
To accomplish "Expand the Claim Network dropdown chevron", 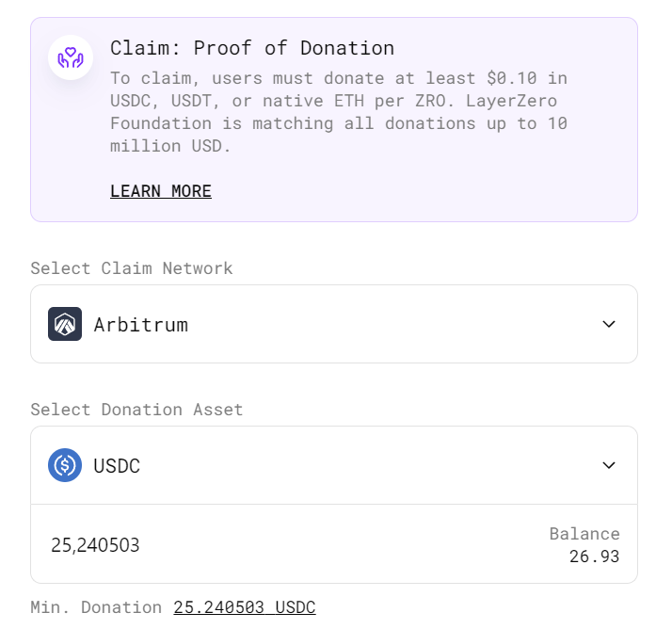I will click(x=609, y=324).
